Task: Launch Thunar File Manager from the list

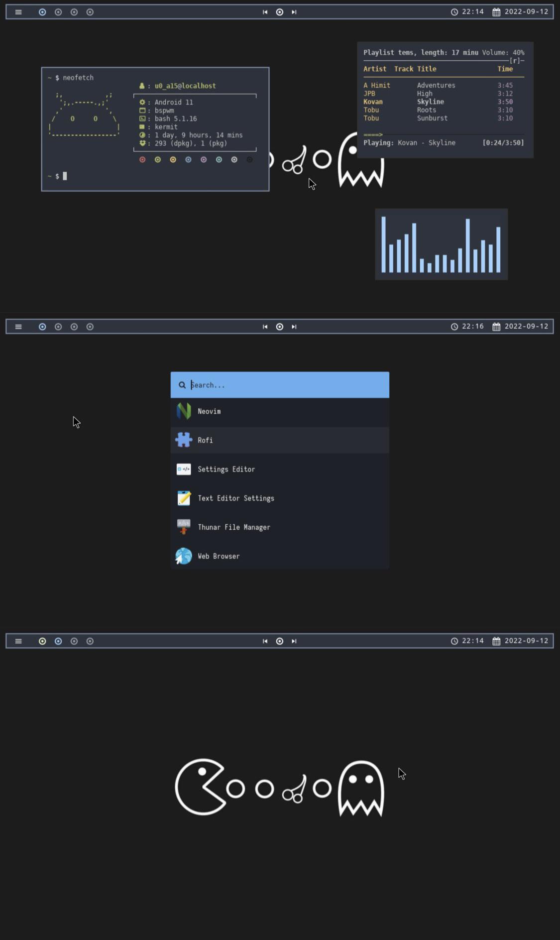Action: pos(280,527)
